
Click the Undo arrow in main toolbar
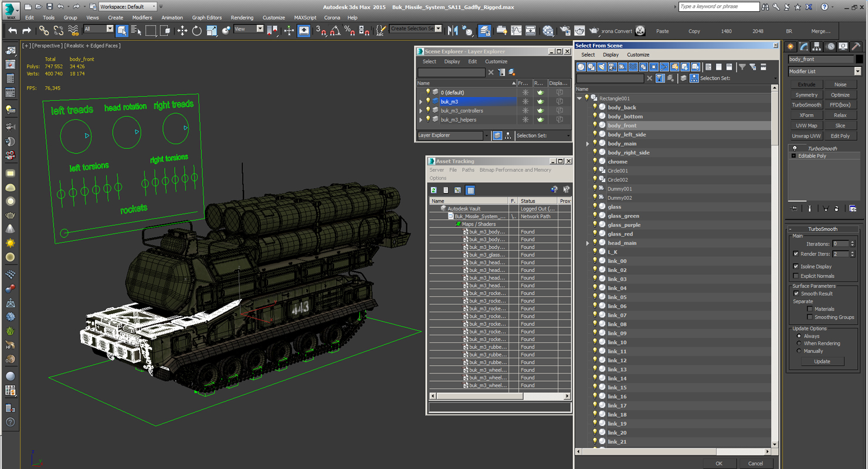12,30
